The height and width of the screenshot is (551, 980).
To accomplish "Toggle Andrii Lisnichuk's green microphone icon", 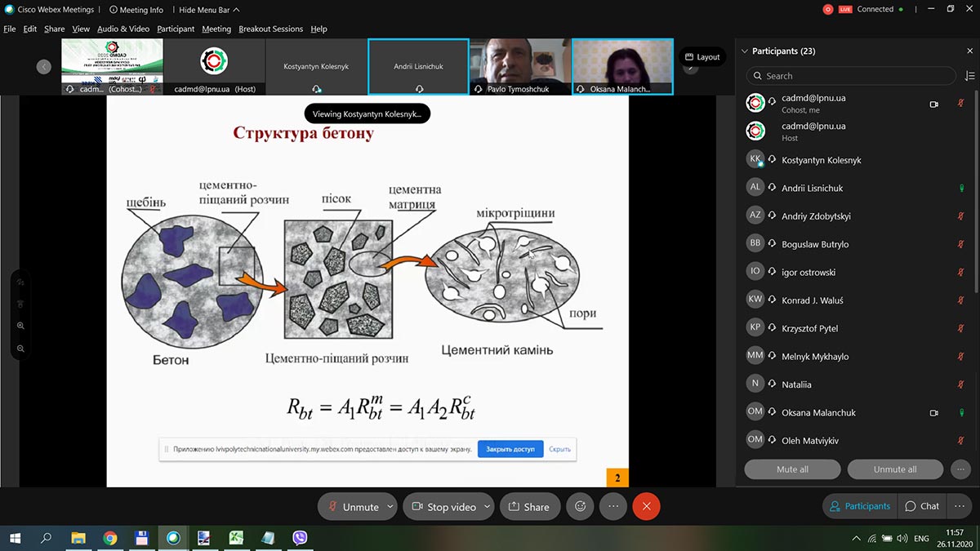I will pyautogui.click(x=961, y=189).
